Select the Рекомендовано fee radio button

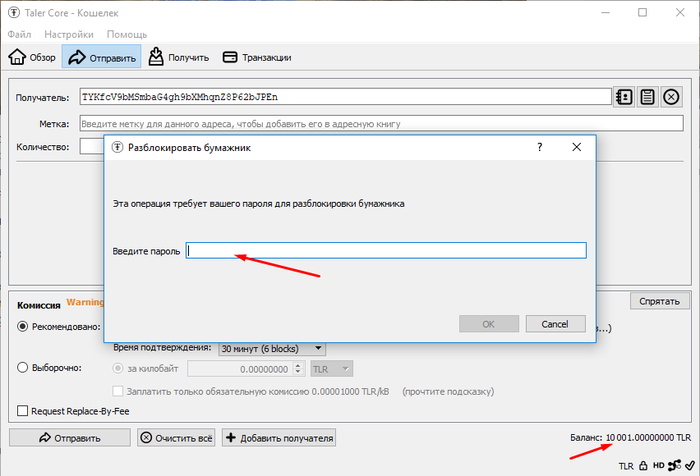pos(24,326)
